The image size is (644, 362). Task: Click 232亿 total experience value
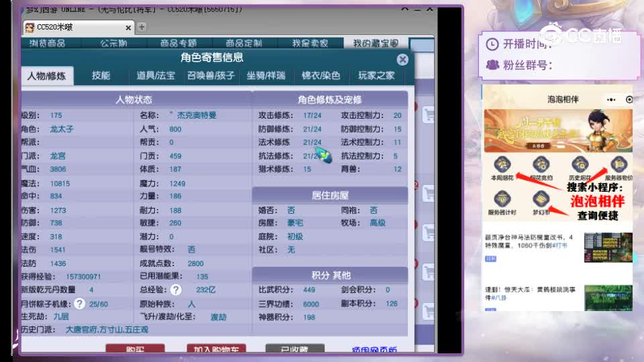coord(205,290)
